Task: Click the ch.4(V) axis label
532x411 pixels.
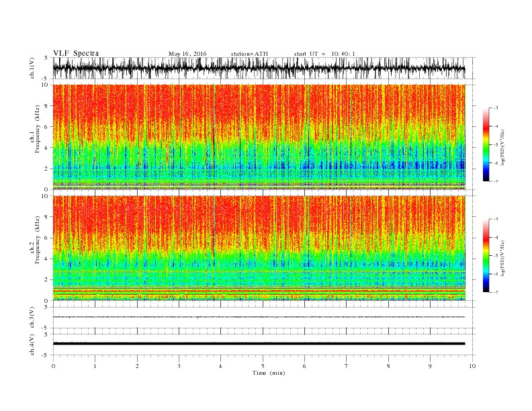Action: (x=32, y=345)
